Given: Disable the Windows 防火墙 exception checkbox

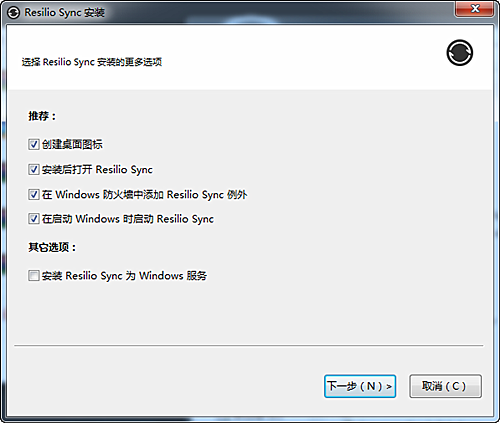Looking at the screenshot, I should [x=33, y=194].
